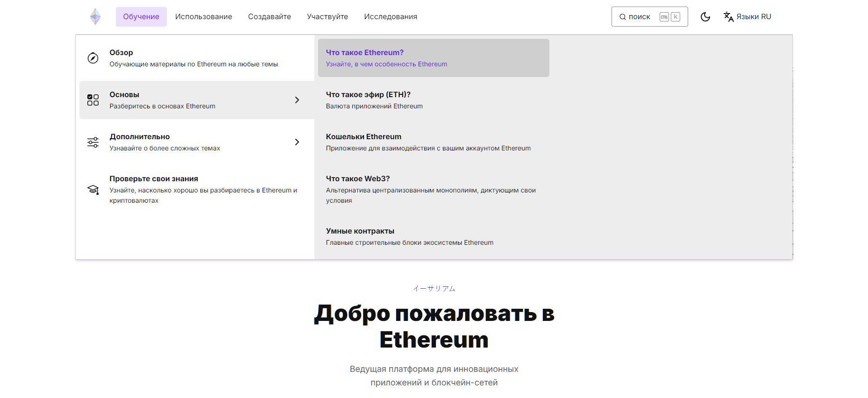
Task: Click the Ведущая платформа subtitle text
Action: coord(434,376)
